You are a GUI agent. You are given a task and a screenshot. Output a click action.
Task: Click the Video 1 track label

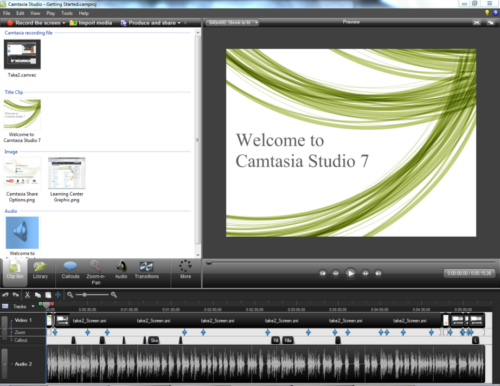point(23,320)
